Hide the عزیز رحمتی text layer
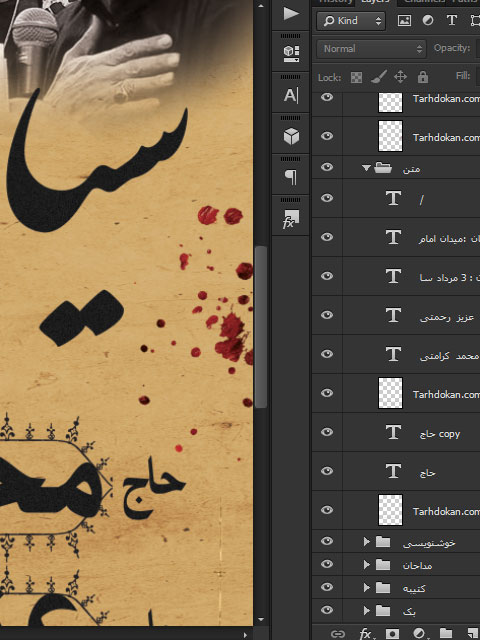 pyautogui.click(x=327, y=315)
